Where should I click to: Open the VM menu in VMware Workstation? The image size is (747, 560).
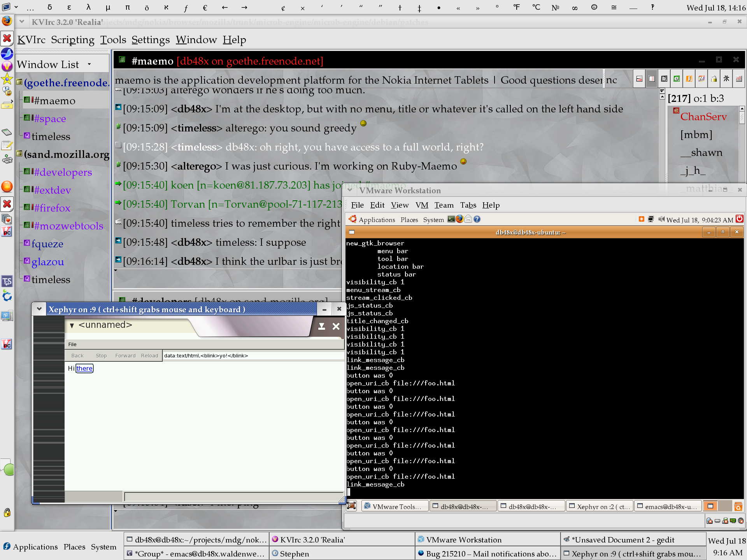[422, 205]
